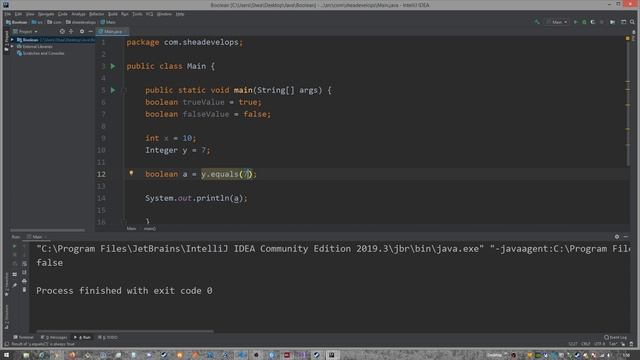Click the locate-in-project target icon
Screen dimensions: 640x360
(62, 31)
